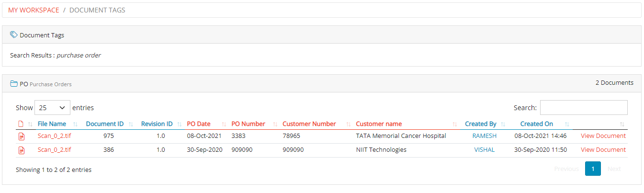Viewport: 644px width, 193px height.
Task: Click the creator name RAMESH
Action: tap(484, 136)
